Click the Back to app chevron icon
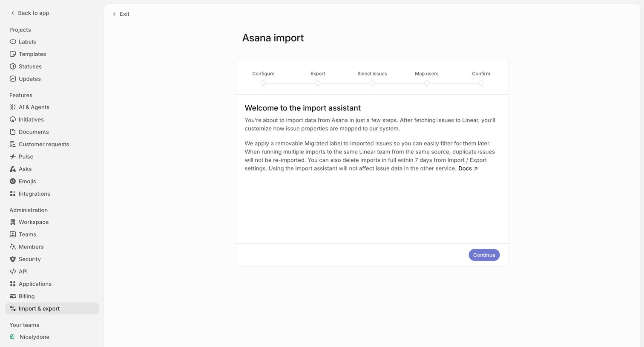The width and height of the screenshot is (644, 347). [x=13, y=13]
